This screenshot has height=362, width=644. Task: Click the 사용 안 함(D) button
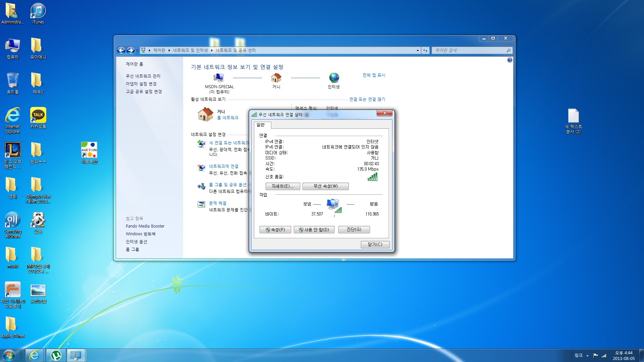314,230
